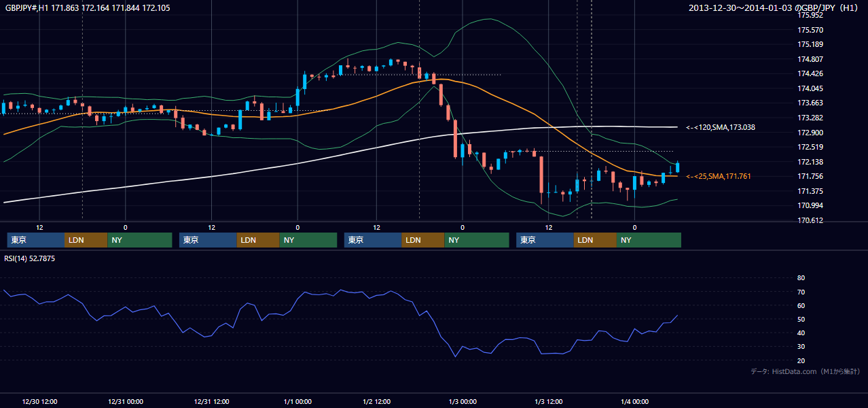Pick the LDN session block for 1/2
868x408 pixels.
423,240
